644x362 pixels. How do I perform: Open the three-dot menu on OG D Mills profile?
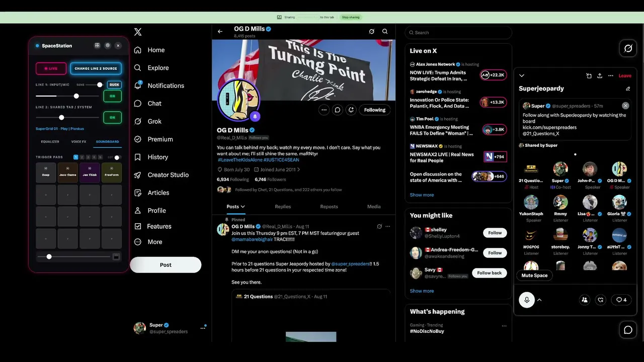pos(324,110)
